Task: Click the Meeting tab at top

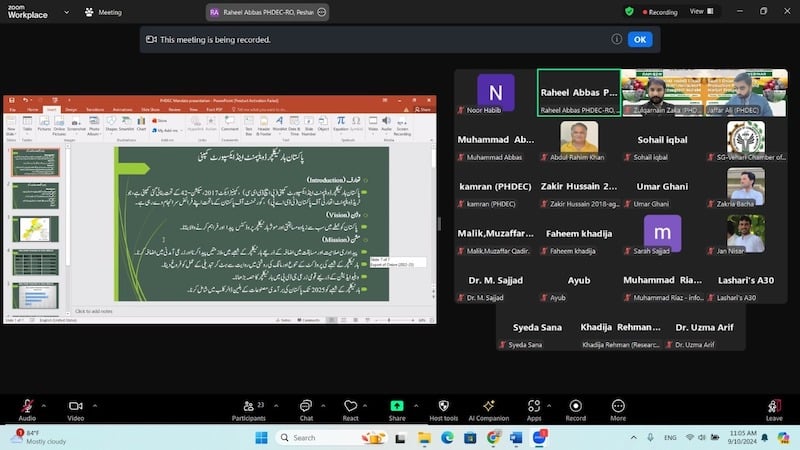Action: coord(103,12)
